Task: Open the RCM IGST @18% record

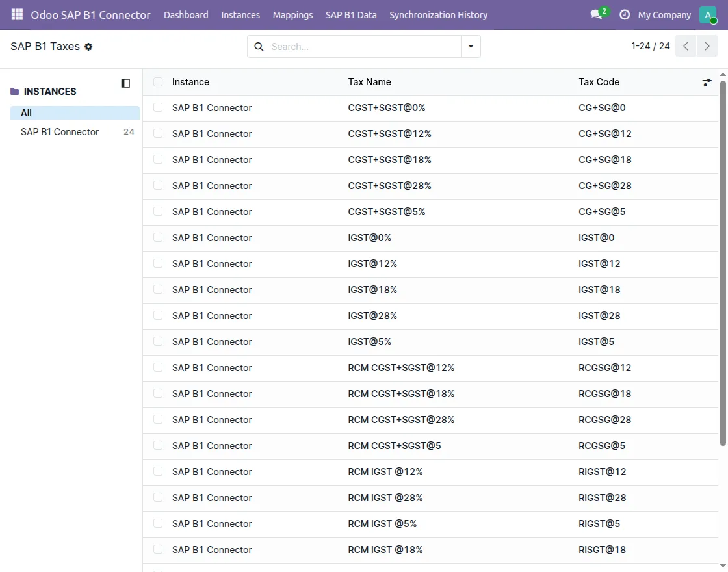Action: point(385,550)
